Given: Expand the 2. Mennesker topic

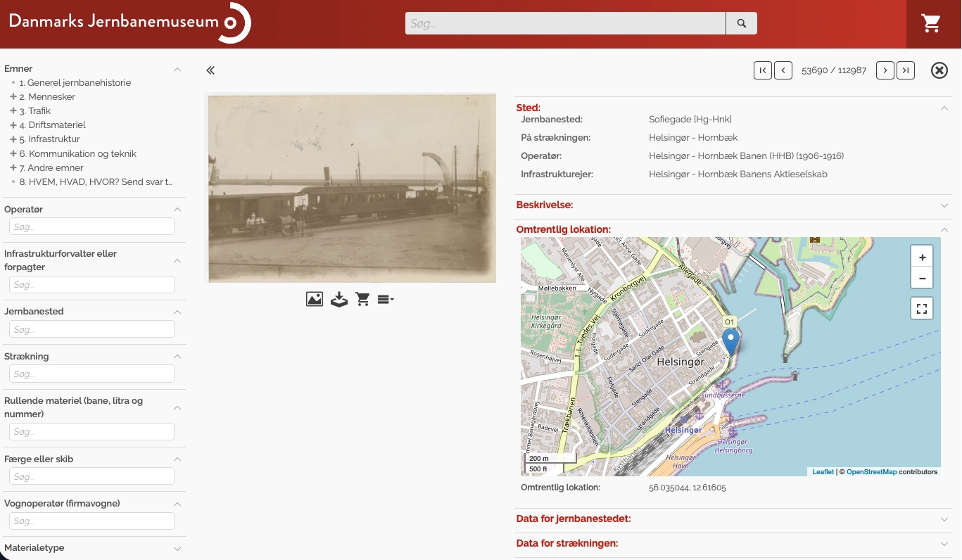Looking at the screenshot, I should (x=13, y=96).
